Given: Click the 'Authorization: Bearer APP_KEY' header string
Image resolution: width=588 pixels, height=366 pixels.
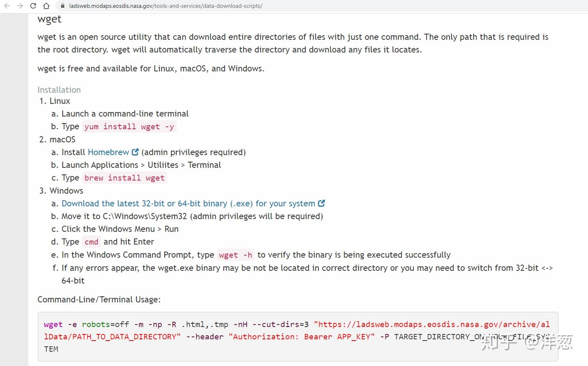Looking at the screenshot, I should tap(302, 337).
